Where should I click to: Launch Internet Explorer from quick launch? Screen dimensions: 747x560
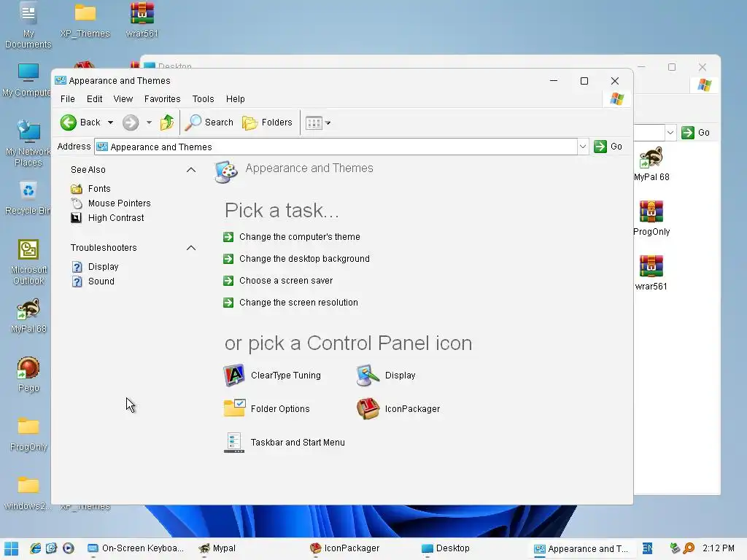pyautogui.click(x=35, y=548)
